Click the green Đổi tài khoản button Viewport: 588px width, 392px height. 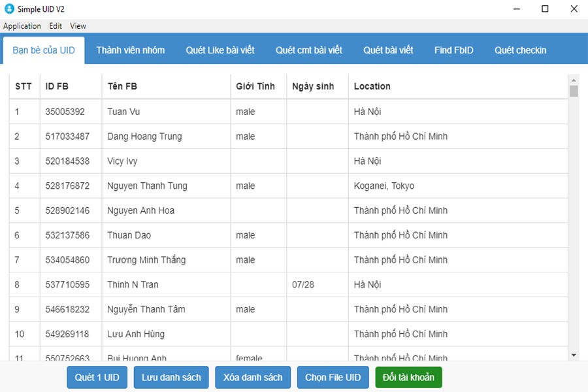408,377
